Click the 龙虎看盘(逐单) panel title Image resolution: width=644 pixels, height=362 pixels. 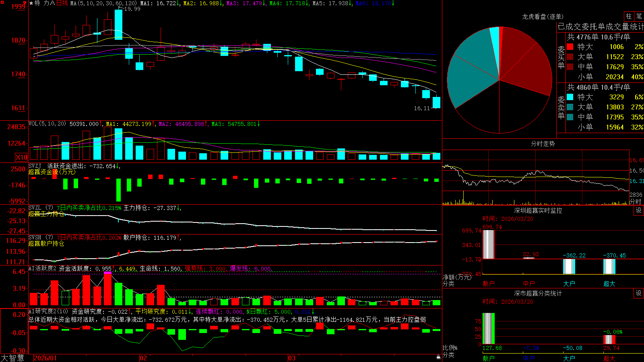pyautogui.click(x=543, y=16)
